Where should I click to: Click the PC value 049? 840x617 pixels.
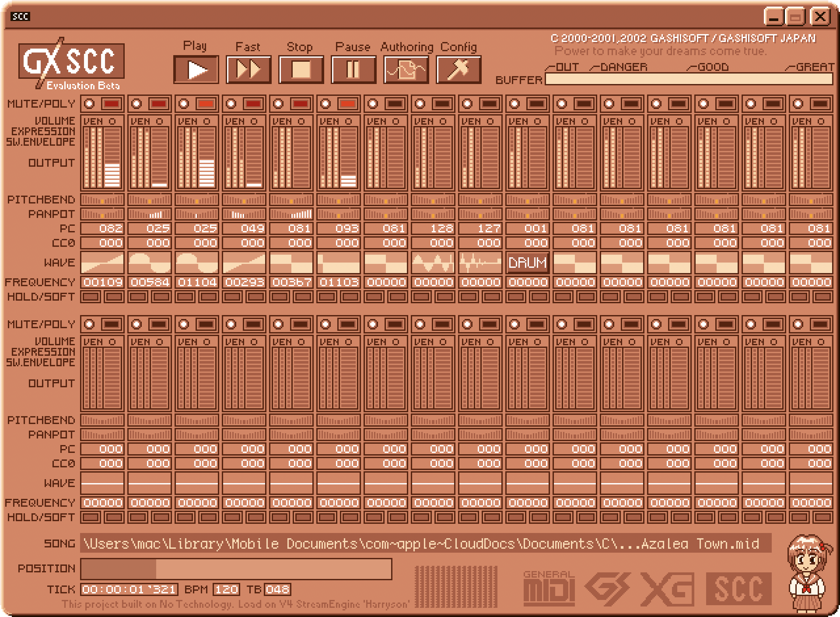click(x=244, y=228)
